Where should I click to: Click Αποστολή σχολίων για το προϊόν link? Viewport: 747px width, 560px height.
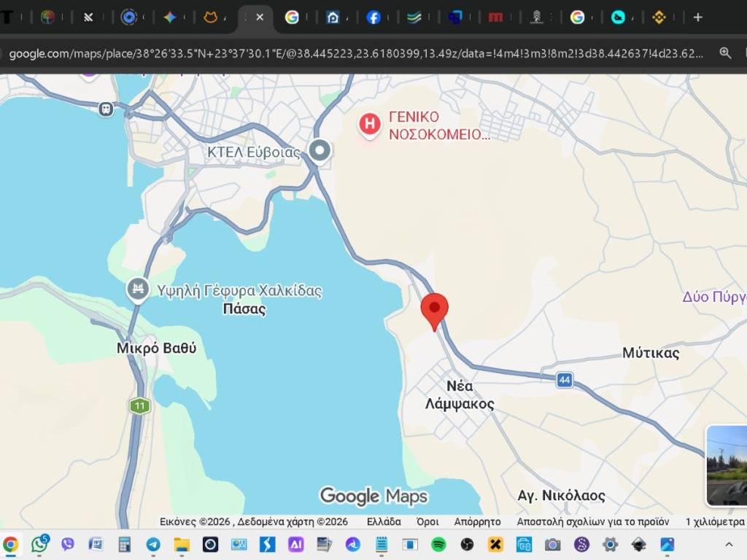[x=592, y=521]
